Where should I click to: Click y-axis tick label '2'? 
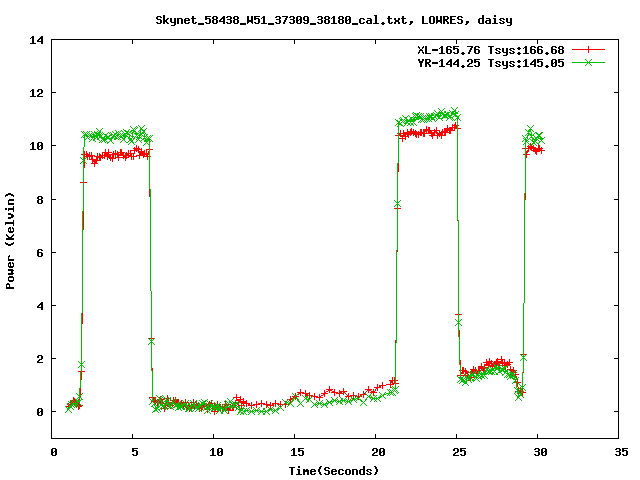click(40, 359)
